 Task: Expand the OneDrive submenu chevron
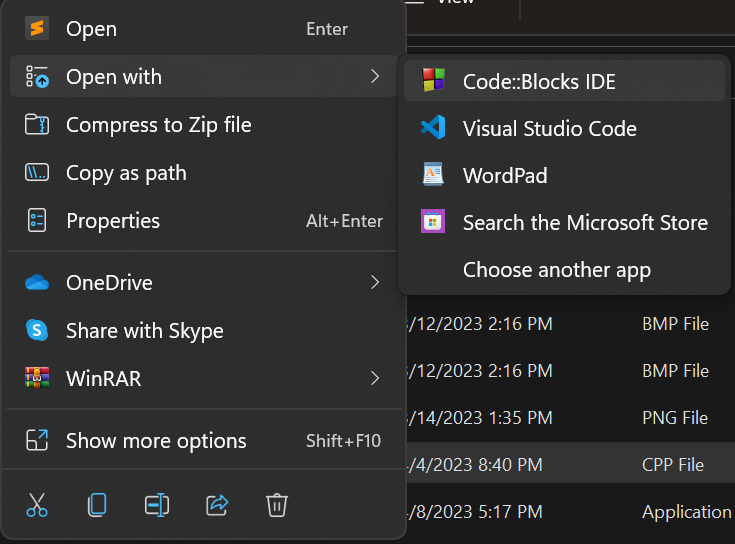tap(375, 283)
